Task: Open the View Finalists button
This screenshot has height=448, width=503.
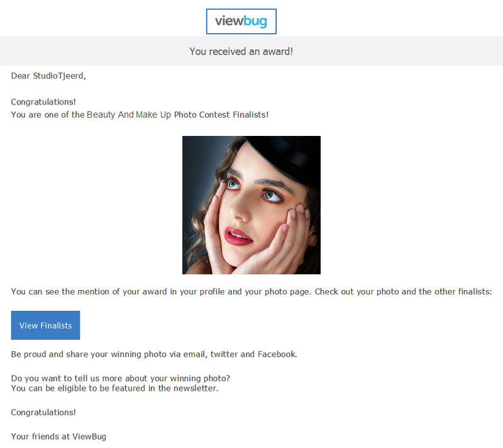Action: coord(45,325)
